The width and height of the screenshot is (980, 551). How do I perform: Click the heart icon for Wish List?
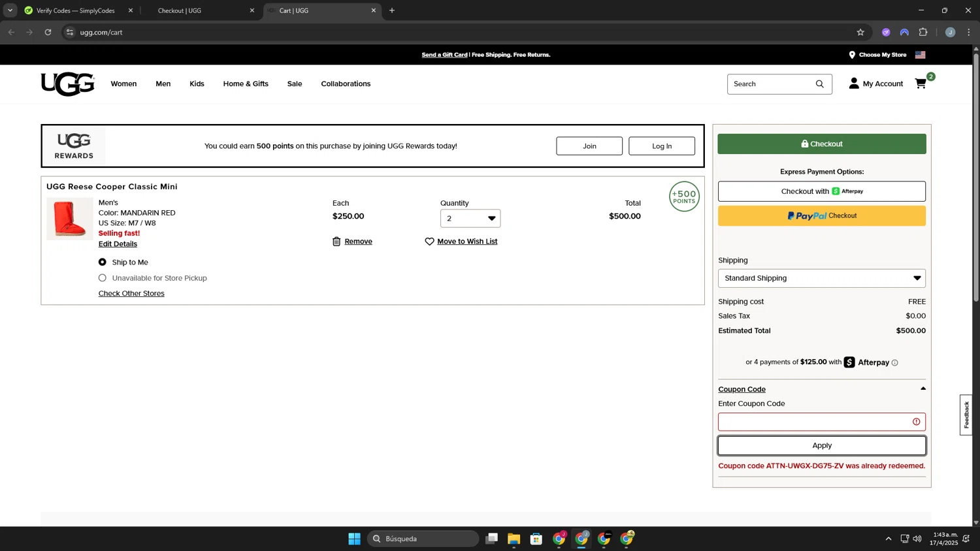pyautogui.click(x=429, y=242)
